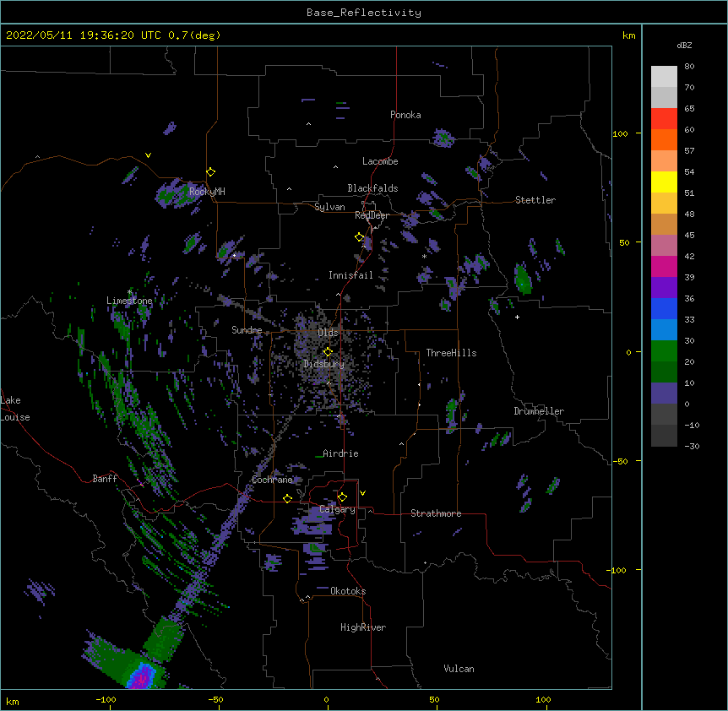
Task: Click the Drumheller label
Action: 539,411
